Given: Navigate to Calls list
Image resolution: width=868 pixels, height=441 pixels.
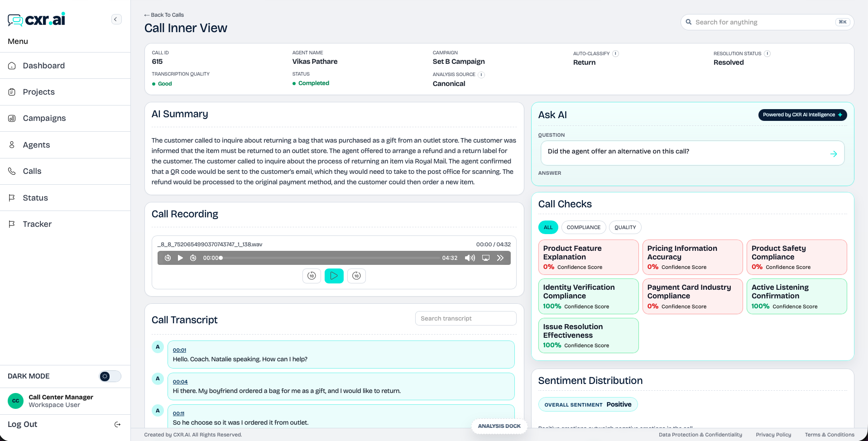Looking at the screenshot, I should pos(65,171).
